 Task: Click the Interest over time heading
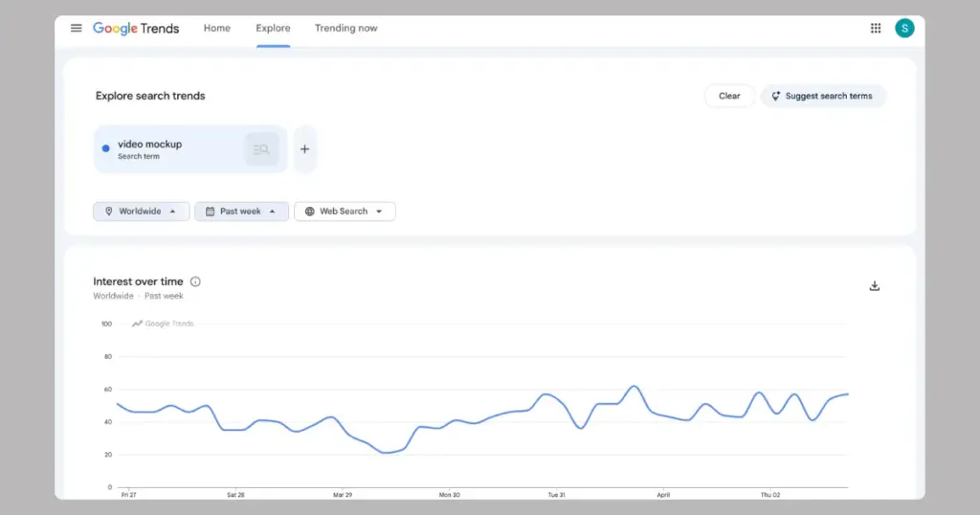click(x=138, y=281)
